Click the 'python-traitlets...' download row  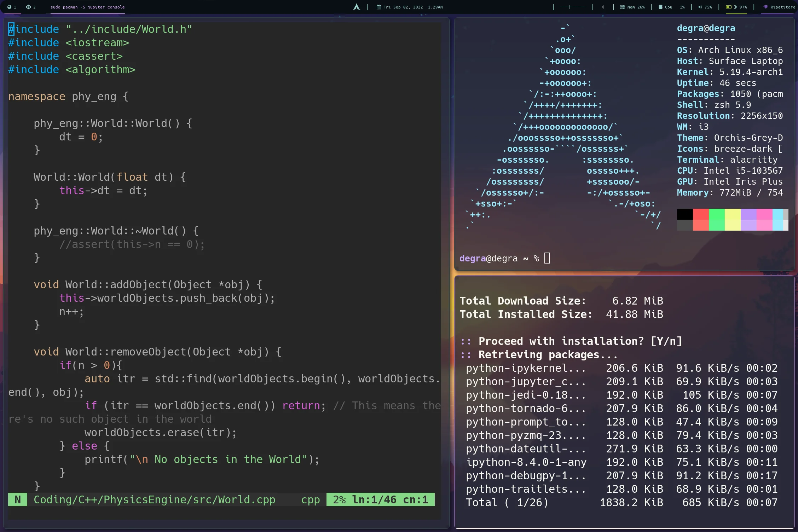click(621, 489)
